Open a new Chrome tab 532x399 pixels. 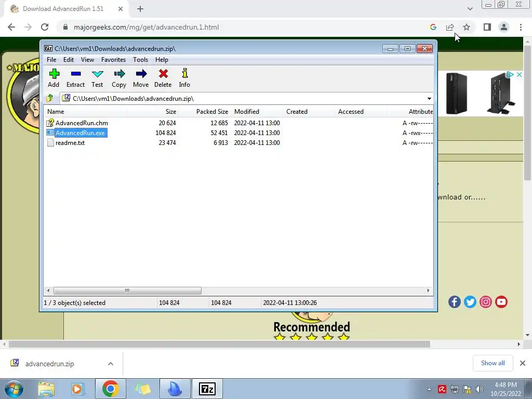coord(140,9)
